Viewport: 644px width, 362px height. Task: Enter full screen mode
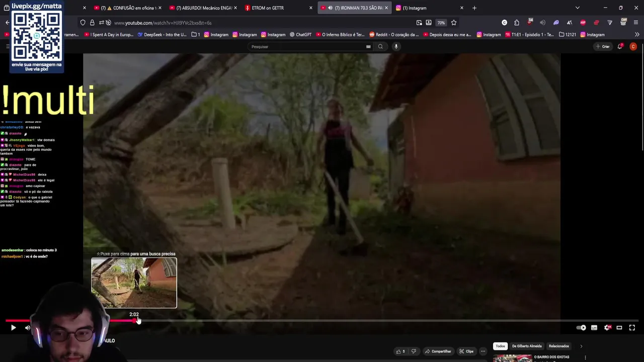(632, 328)
